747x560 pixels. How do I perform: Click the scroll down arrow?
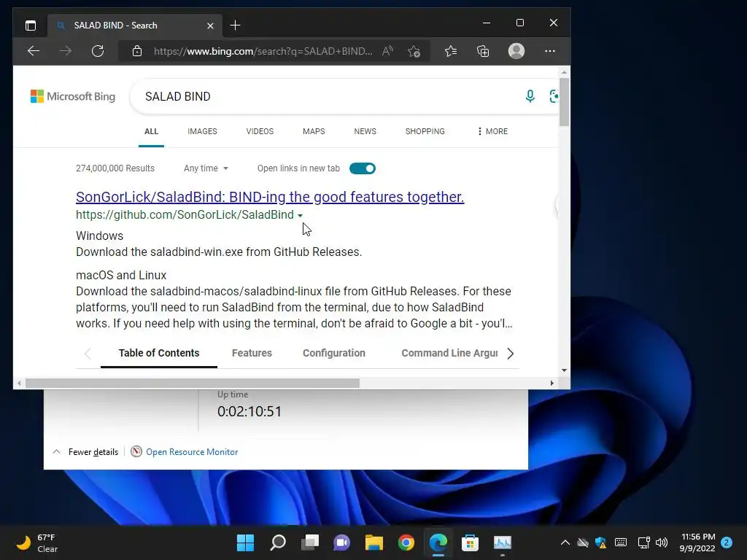click(564, 370)
